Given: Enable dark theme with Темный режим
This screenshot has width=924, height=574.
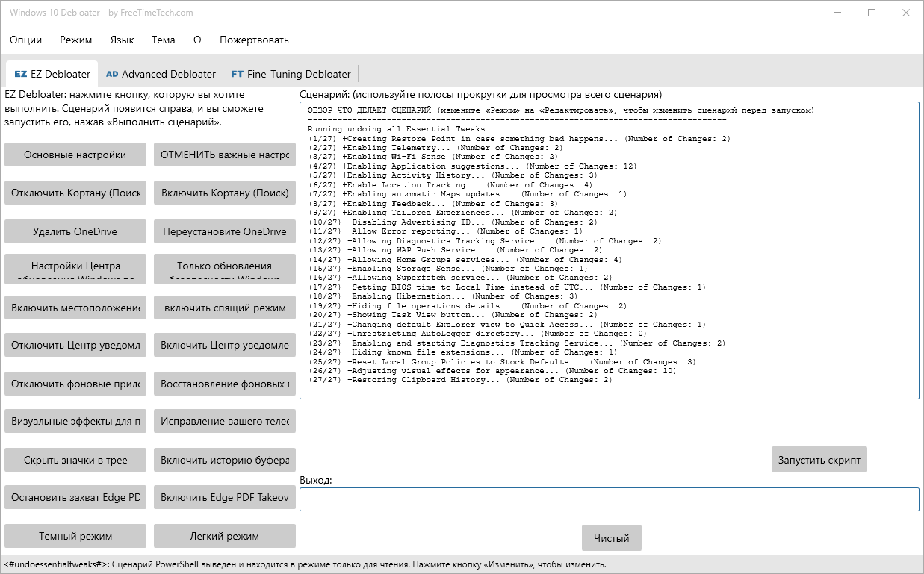Looking at the screenshot, I should (75, 536).
